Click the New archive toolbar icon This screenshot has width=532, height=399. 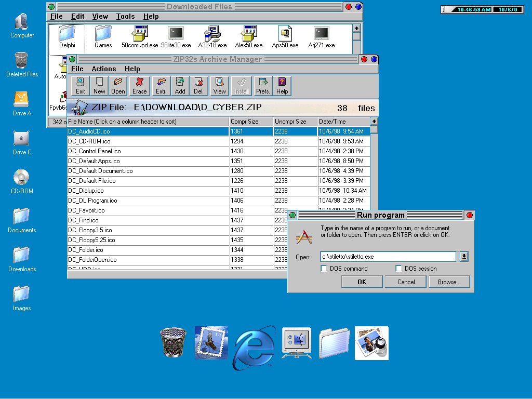(x=99, y=86)
